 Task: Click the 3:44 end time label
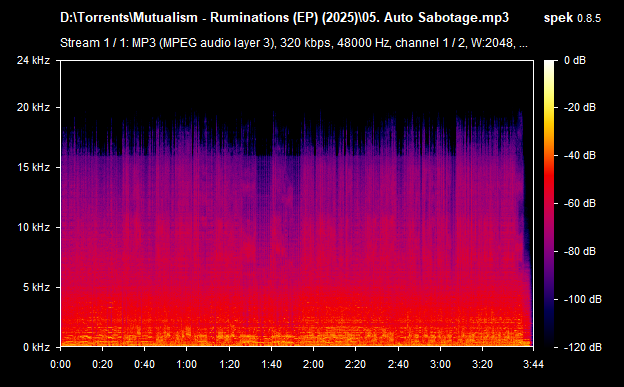(533, 364)
